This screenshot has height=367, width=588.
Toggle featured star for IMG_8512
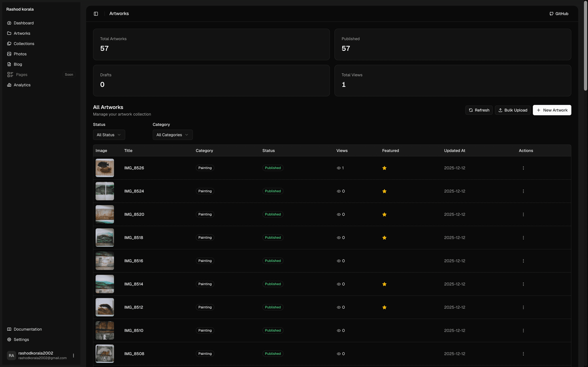point(384,307)
